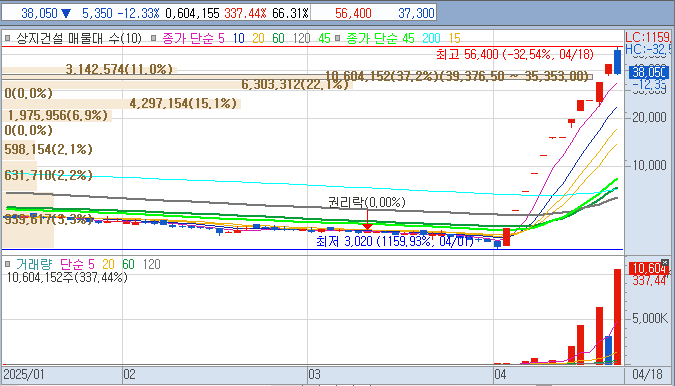Click the square marker before 상지건설 매물대
The height and width of the screenshot is (386, 675).
click(x=7, y=39)
